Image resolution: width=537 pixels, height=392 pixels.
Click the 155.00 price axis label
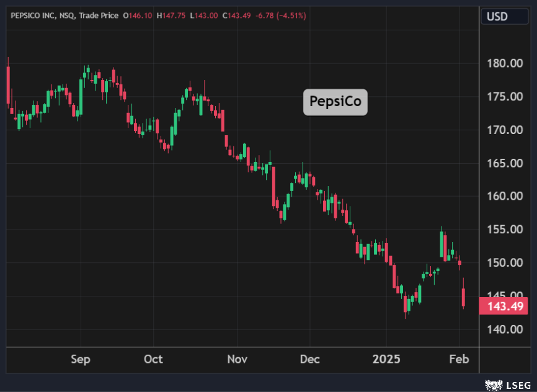[x=505, y=229]
